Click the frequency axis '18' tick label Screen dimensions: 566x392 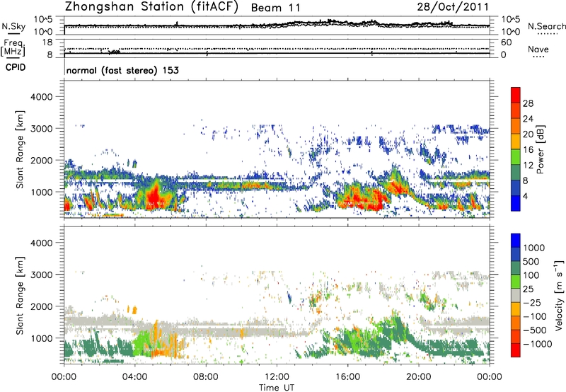47,42
